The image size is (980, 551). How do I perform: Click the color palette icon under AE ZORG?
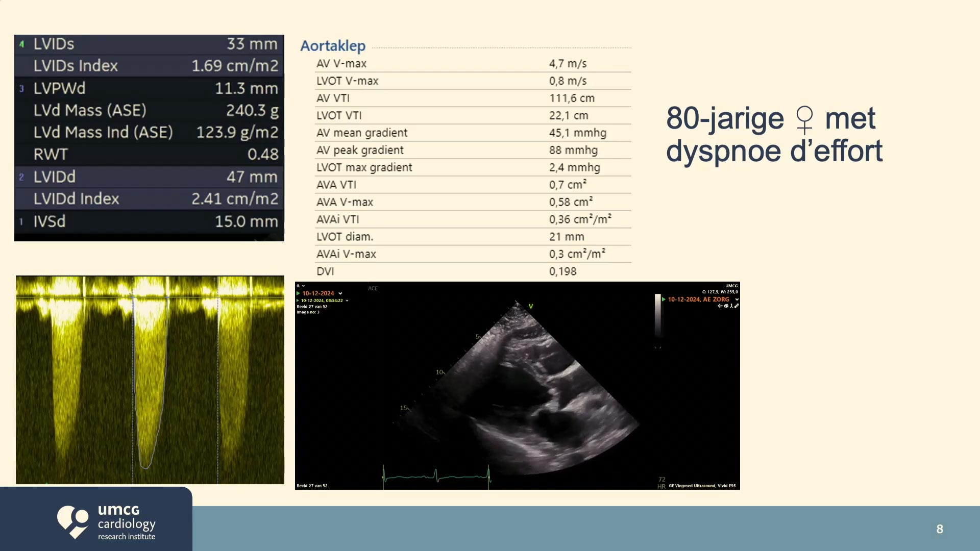tap(726, 306)
